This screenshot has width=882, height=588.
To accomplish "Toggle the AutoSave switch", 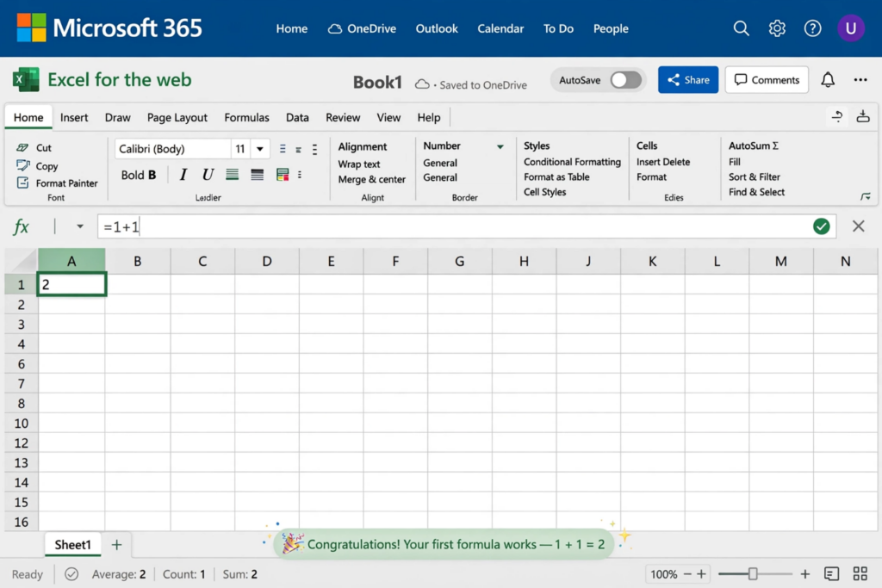I will tap(625, 80).
